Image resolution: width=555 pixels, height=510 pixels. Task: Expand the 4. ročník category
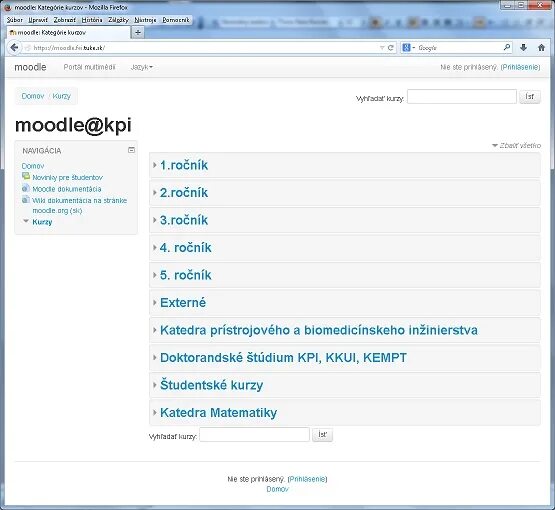(155, 247)
